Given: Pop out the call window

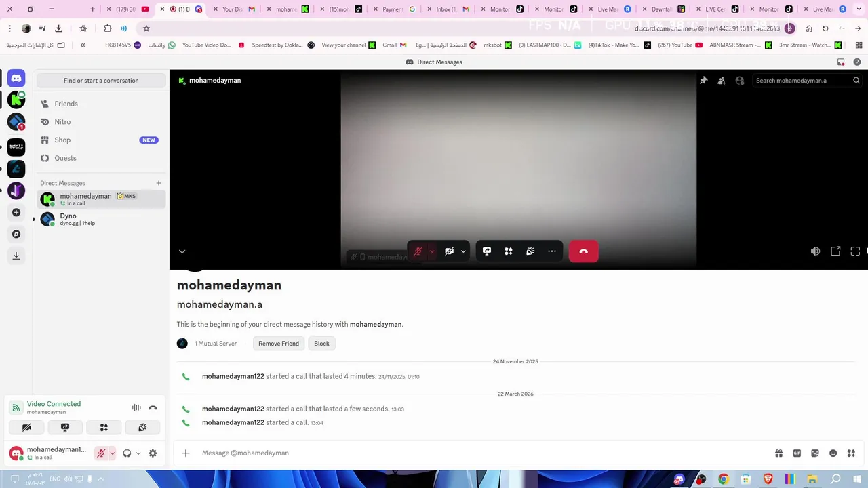Looking at the screenshot, I should (835, 251).
